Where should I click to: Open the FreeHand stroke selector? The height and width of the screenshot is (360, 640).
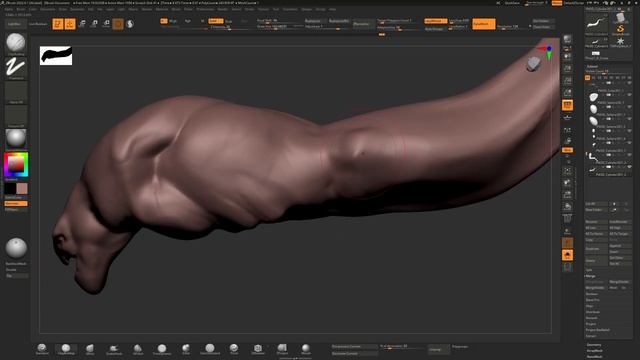coord(16,68)
